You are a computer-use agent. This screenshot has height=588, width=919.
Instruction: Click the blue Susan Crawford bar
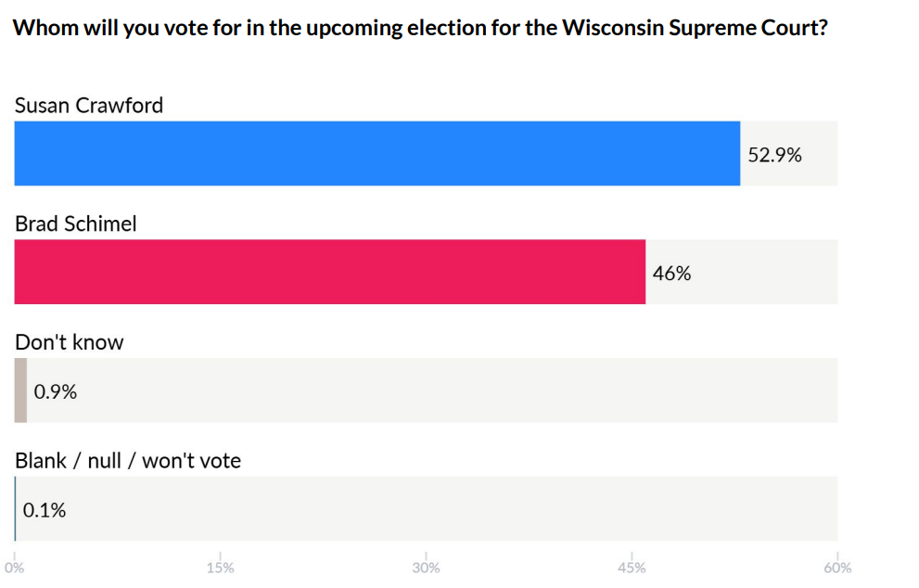[377, 153]
